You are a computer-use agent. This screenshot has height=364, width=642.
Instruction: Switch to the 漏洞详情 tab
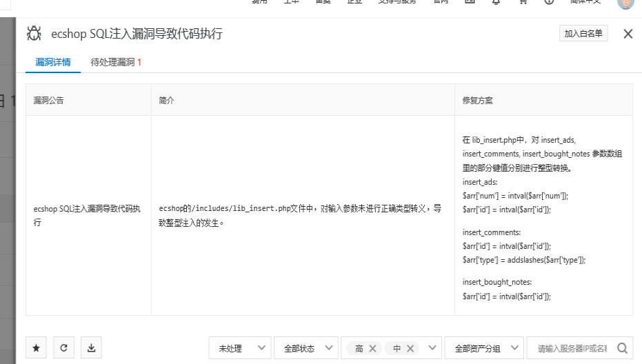[x=53, y=62]
